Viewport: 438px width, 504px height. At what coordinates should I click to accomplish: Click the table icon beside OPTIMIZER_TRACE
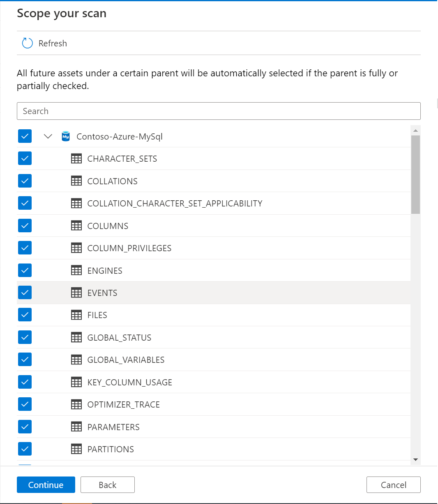(x=76, y=404)
